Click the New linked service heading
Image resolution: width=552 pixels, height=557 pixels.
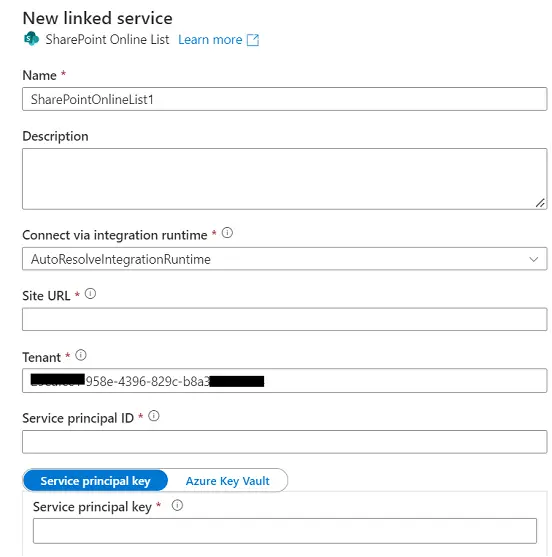[98, 18]
